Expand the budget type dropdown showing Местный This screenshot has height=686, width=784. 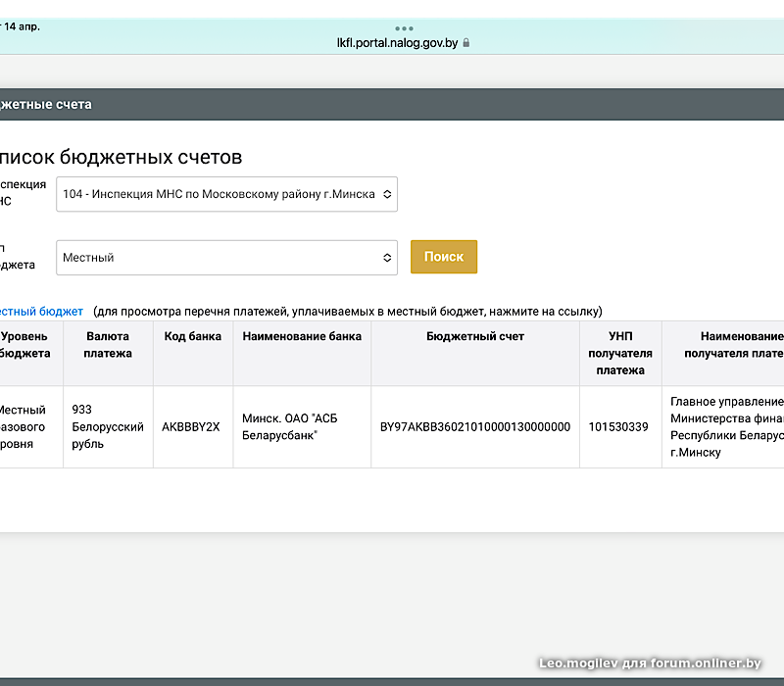(x=226, y=258)
